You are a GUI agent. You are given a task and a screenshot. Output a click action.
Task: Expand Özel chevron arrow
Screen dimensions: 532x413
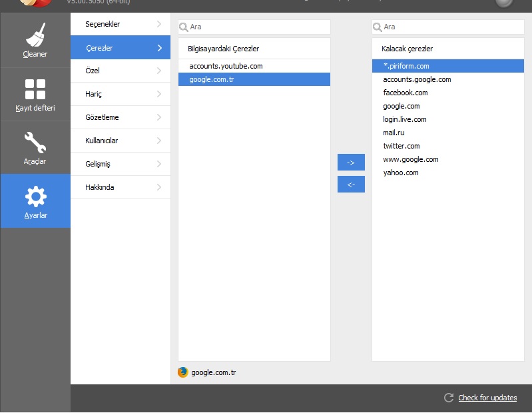(x=159, y=71)
